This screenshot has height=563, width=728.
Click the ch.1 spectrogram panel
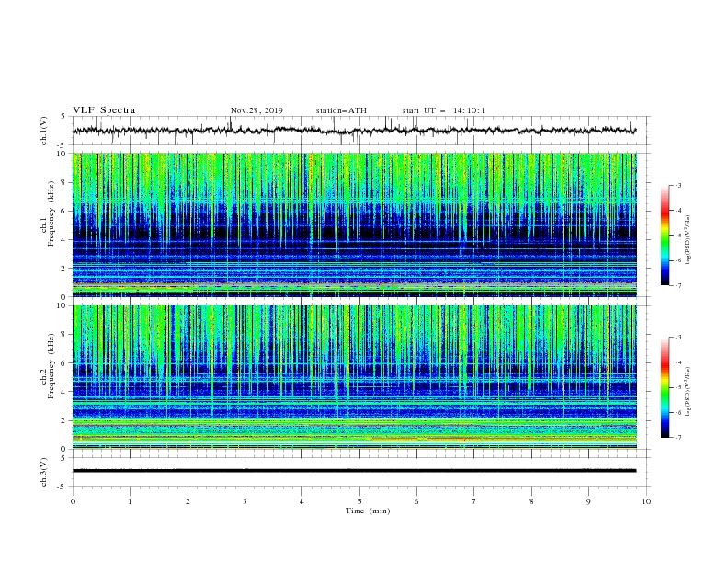355,224
